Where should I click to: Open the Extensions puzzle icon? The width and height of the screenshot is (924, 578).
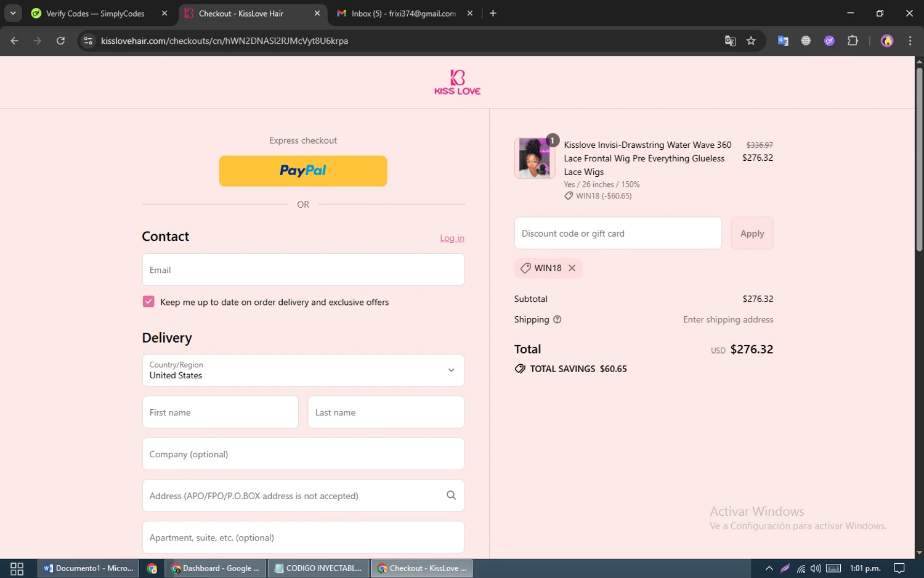coord(853,41)
